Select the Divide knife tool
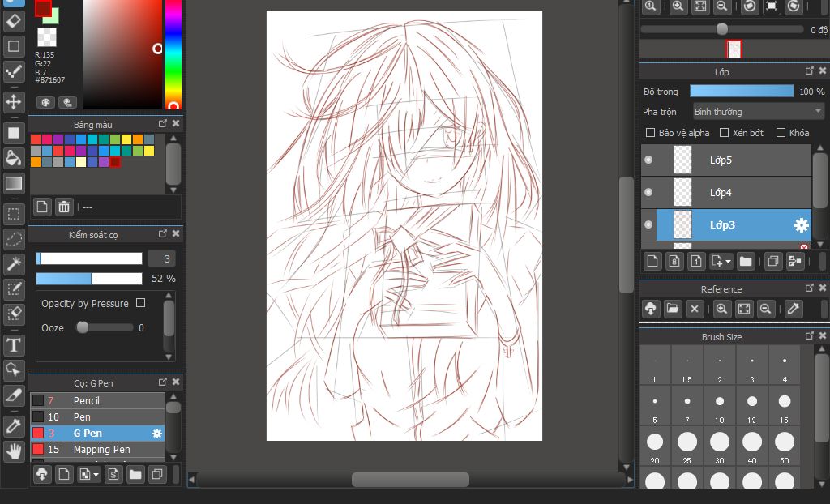This screenshot has height=504, width=830. (14, 395)
